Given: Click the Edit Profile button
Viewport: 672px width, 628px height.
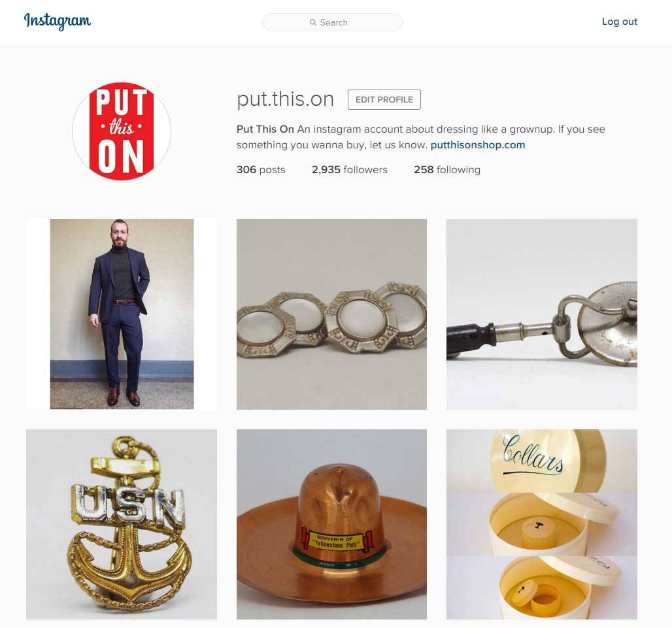Looking at the screenshot, I should click(x=384, y=99).
